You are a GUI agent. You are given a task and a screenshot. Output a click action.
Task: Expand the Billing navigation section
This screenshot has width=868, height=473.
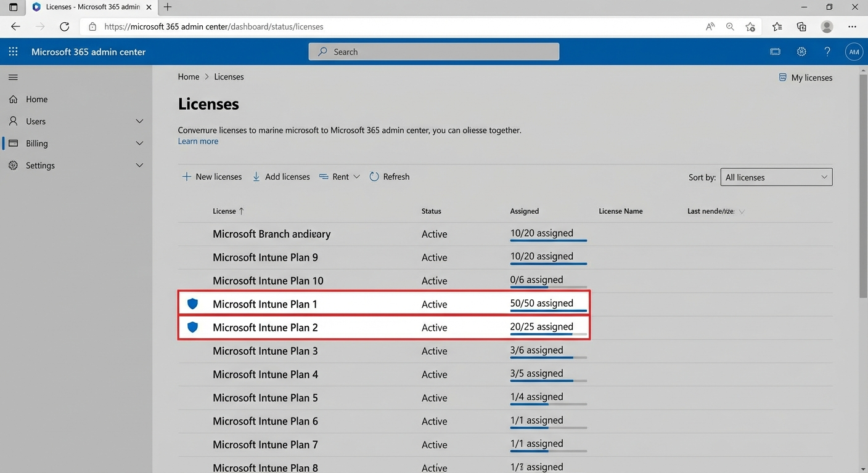pyautogui.click(x=139, y=144)
